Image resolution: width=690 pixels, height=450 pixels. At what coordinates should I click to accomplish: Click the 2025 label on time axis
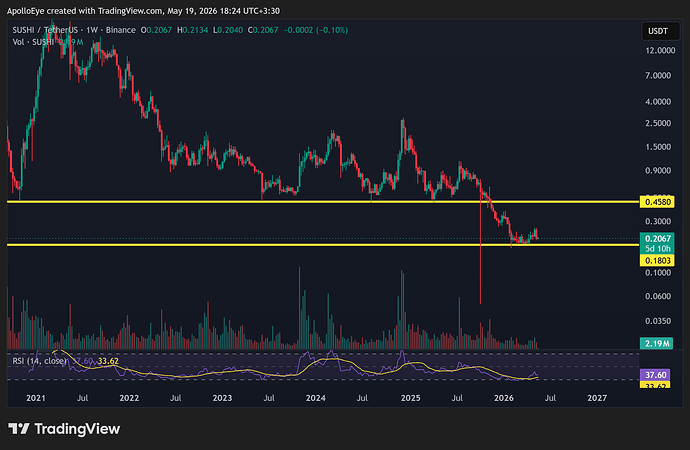point(411,398)
